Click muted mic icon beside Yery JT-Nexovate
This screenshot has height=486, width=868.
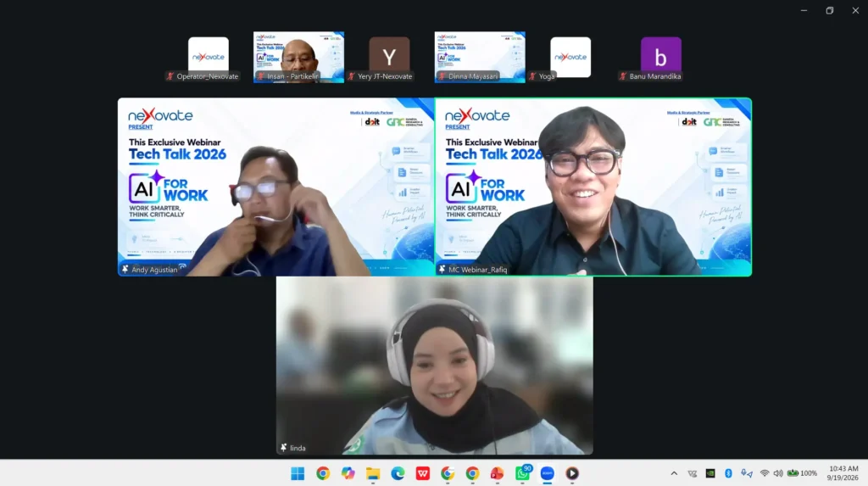tap(352, 76)
